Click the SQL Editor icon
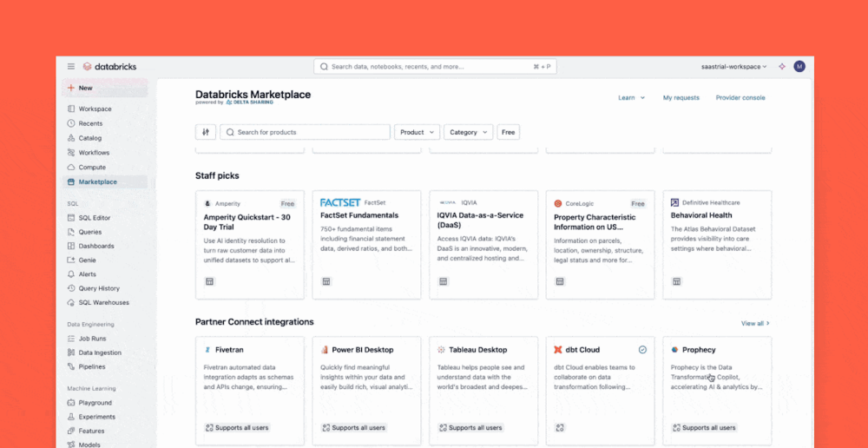Image resolution: width=868 pixels, height=448 pixels. (71, 218)
